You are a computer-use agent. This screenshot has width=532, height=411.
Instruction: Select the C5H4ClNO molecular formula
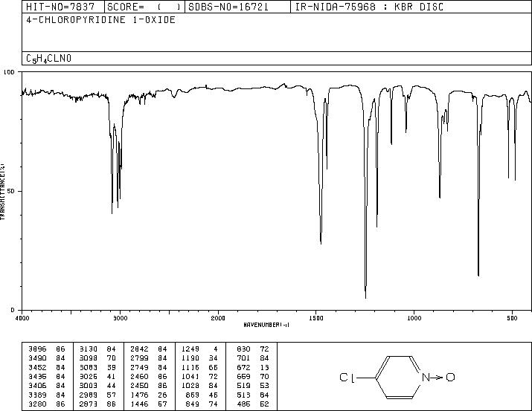pos(49,59)
